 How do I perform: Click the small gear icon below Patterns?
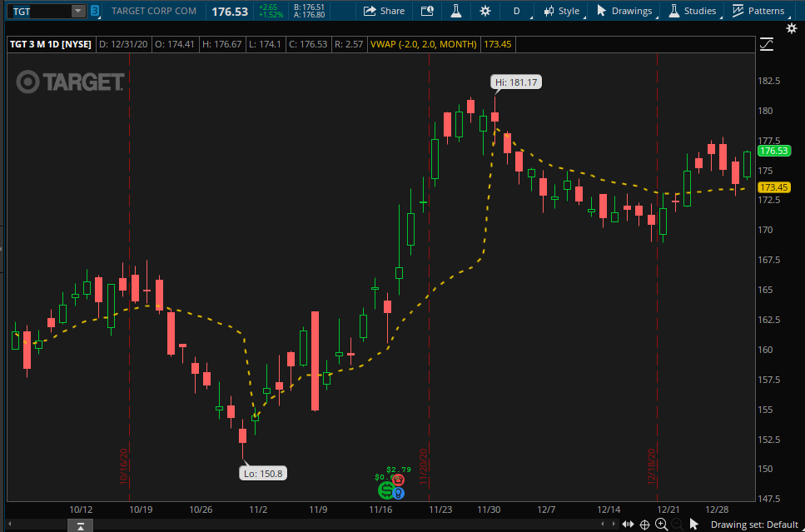pos(792,29)
